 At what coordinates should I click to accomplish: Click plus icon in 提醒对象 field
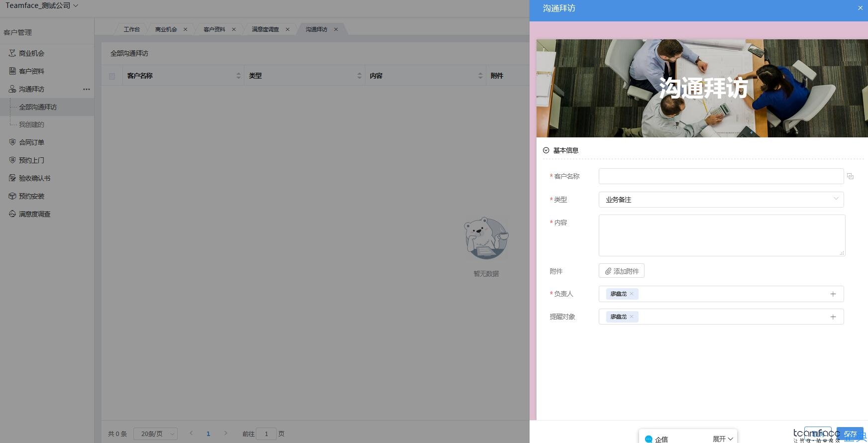coord(833,317)
